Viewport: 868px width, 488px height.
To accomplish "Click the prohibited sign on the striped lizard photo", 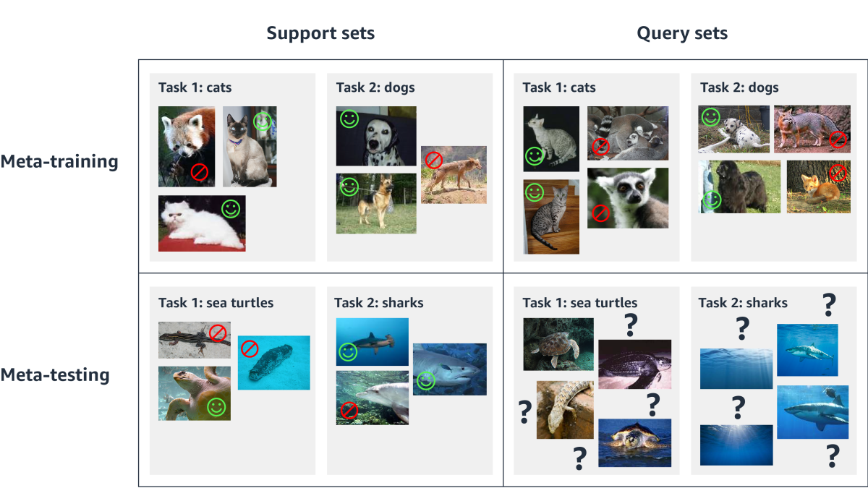I will [217, 333].
